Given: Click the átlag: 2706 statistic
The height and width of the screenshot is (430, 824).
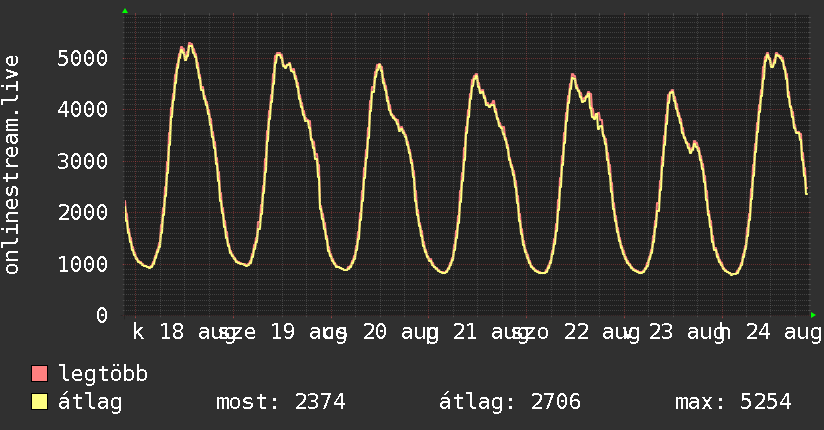Looking at the screenshot, I should [x=510, y=402].
